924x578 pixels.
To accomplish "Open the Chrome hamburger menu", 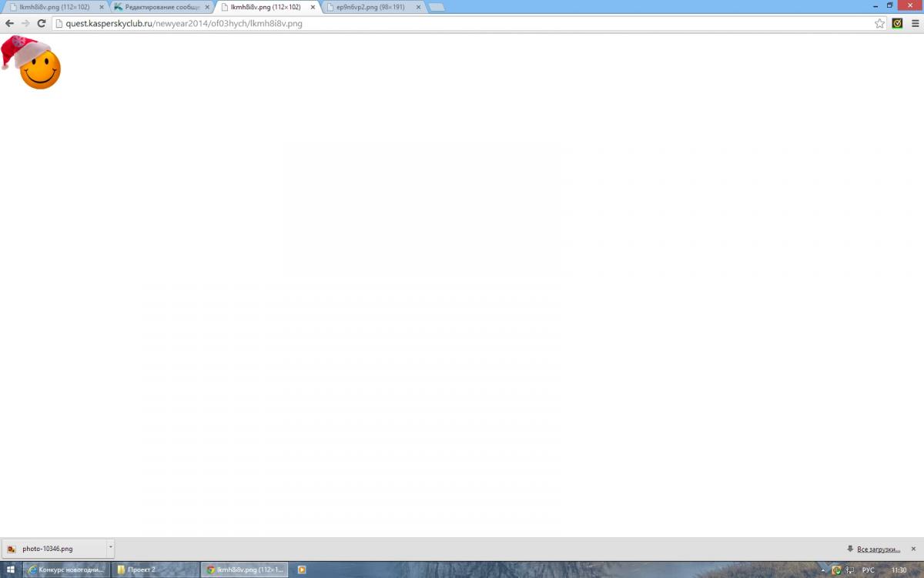I will [915, 23].
